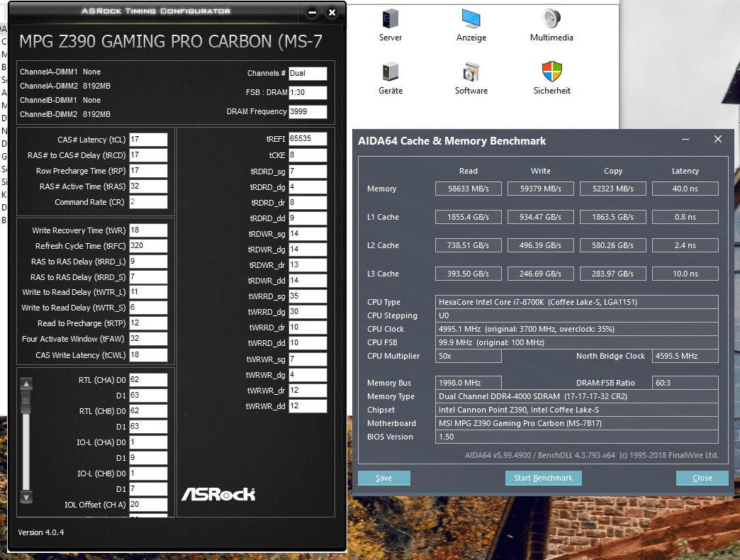740x560 pixels.
Task: Click the BIOS Version 1.50 field
Action: coord(577,437)
